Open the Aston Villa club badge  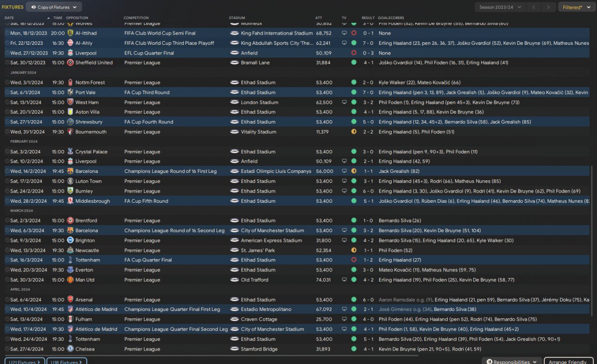coord(70,112)
